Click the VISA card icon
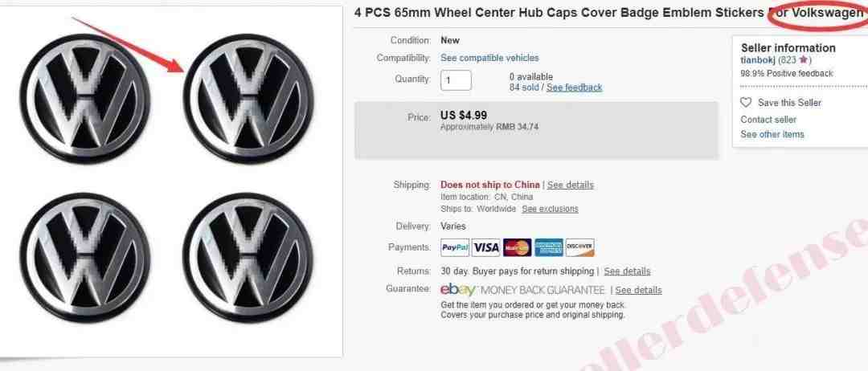Screen dimensions: 868x371 point(486,247)
